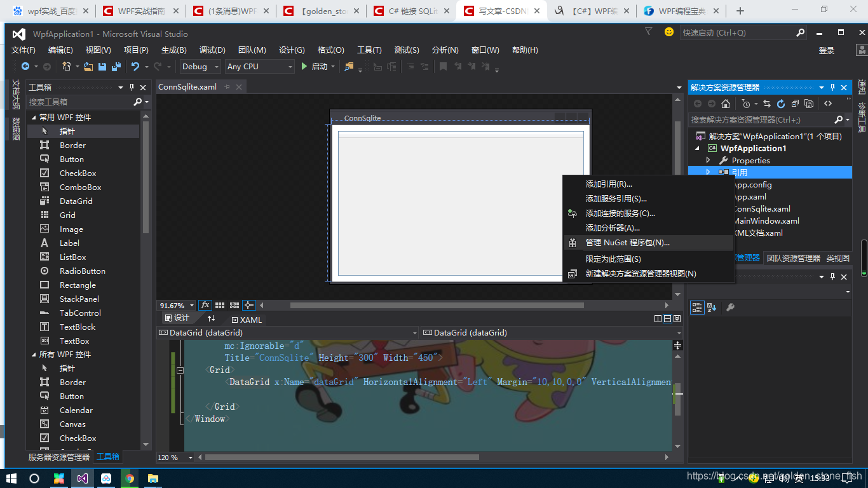Collapse the 常用 WPF 控件 toolbox group
The image size is (868, 488).
coord(34,117)
